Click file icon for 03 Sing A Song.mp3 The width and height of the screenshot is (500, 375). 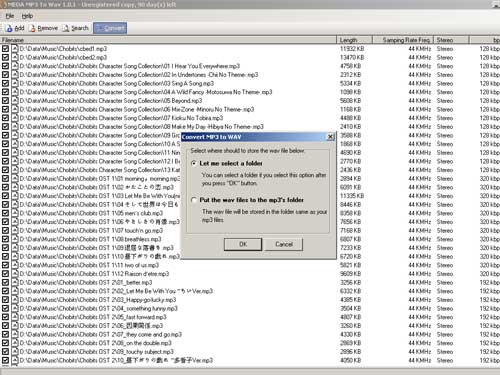[x=15, y=83]
